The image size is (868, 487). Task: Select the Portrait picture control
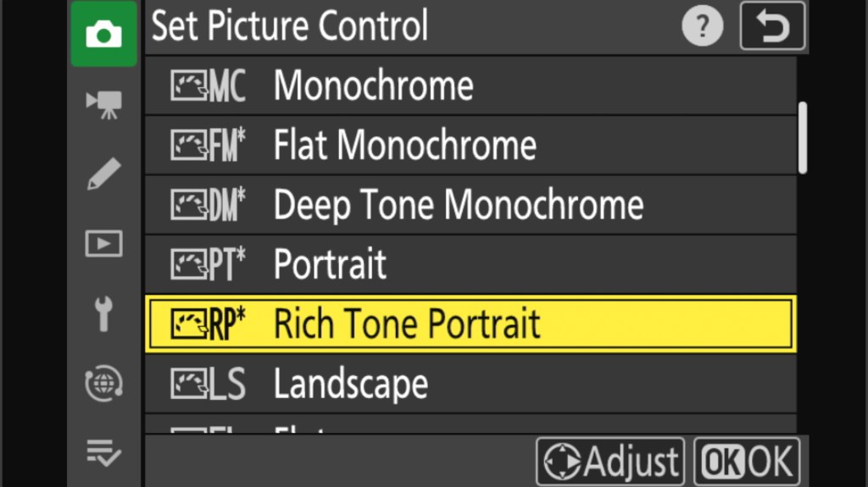coord(470,265)
